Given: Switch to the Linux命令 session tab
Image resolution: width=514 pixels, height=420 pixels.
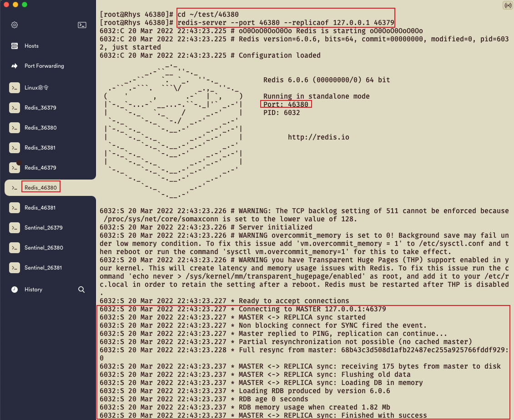Looking at the screenshot, I should pos(36,88).
